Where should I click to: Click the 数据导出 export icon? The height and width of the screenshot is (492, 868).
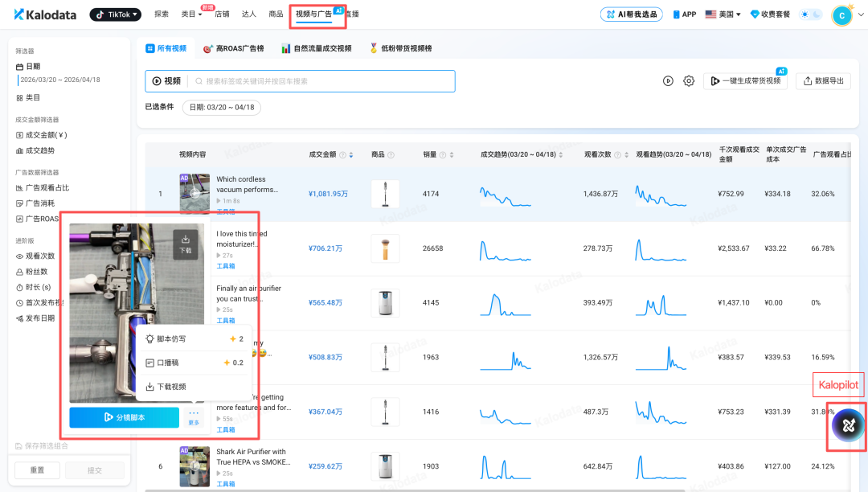pyautogui.click(x=822, y=81)
